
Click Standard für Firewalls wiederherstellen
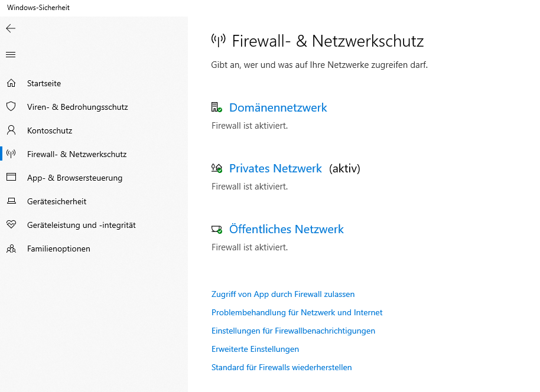pos(281,367)
